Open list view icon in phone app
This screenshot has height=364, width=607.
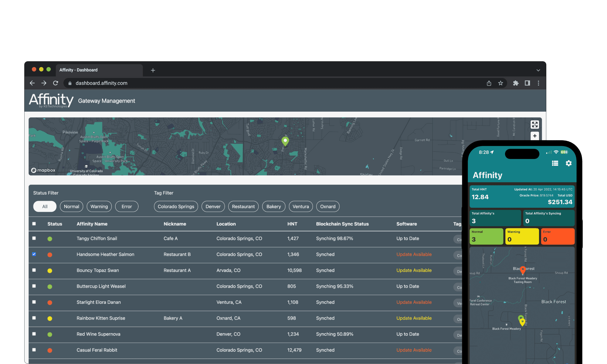pyautogui.click(x=555, y=163)
